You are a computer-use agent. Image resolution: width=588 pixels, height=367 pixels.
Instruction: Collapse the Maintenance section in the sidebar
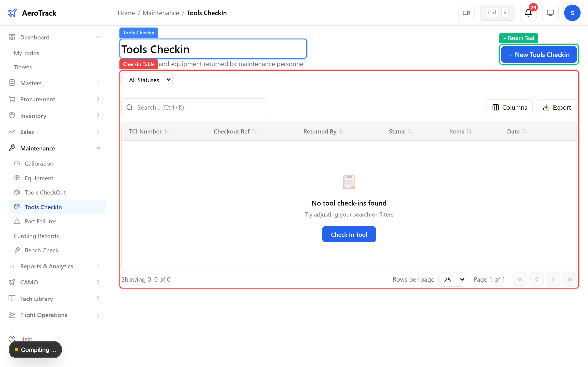tap(98, 148)
